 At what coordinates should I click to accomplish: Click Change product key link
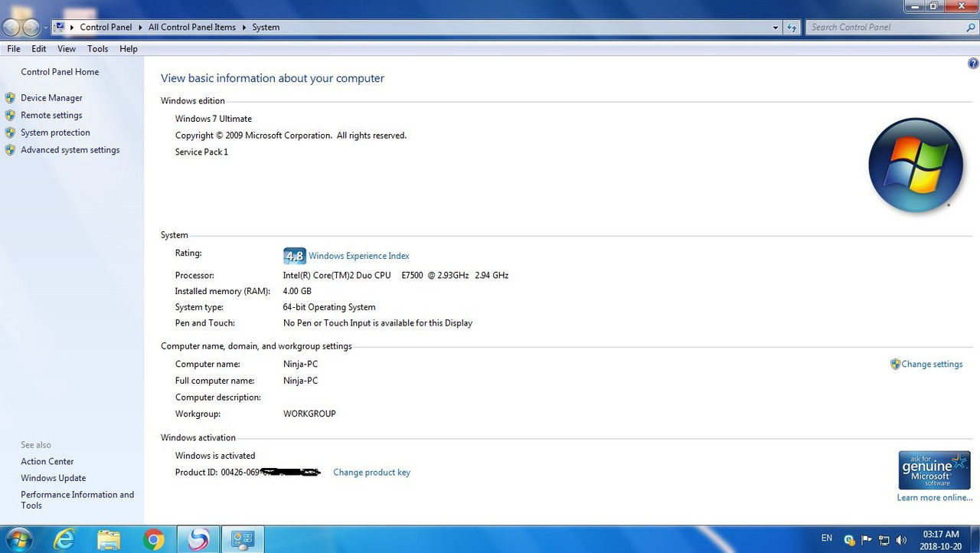(x=371, y=473)
